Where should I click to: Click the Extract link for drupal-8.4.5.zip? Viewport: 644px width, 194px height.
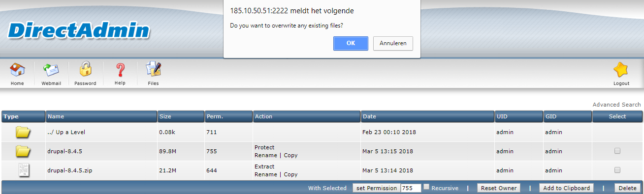[x=264, y=166]
